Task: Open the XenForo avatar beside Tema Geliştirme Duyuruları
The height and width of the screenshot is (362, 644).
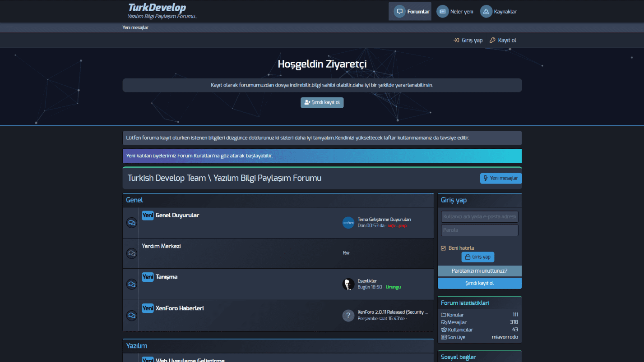Action: coord(348,223)
